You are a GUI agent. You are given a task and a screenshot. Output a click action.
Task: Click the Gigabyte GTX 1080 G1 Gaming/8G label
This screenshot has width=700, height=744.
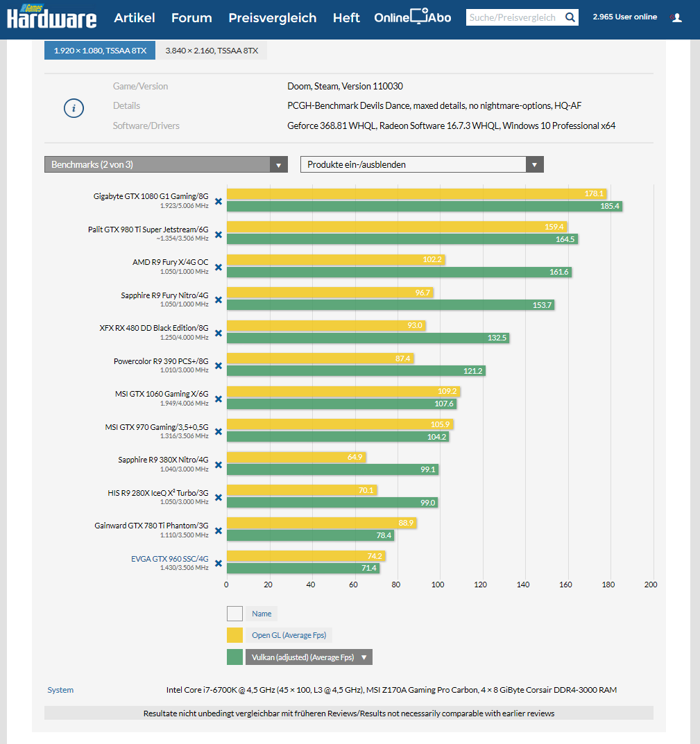[x=151, y=196]
